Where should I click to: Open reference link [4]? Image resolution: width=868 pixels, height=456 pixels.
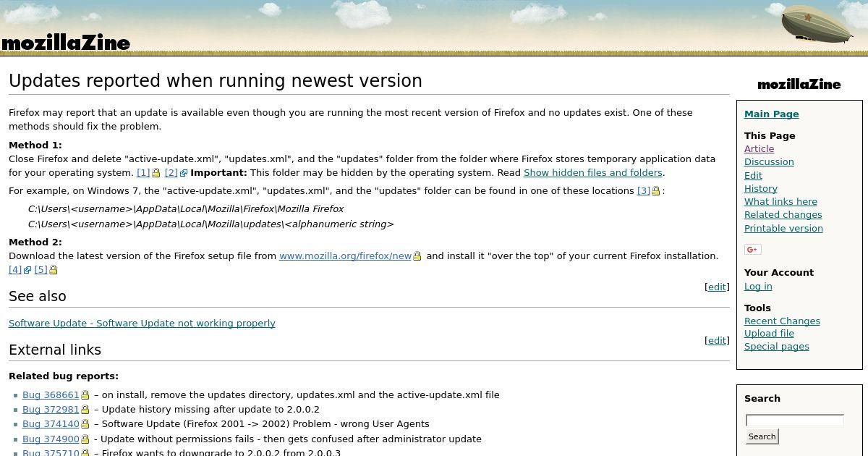click(15, 270)
